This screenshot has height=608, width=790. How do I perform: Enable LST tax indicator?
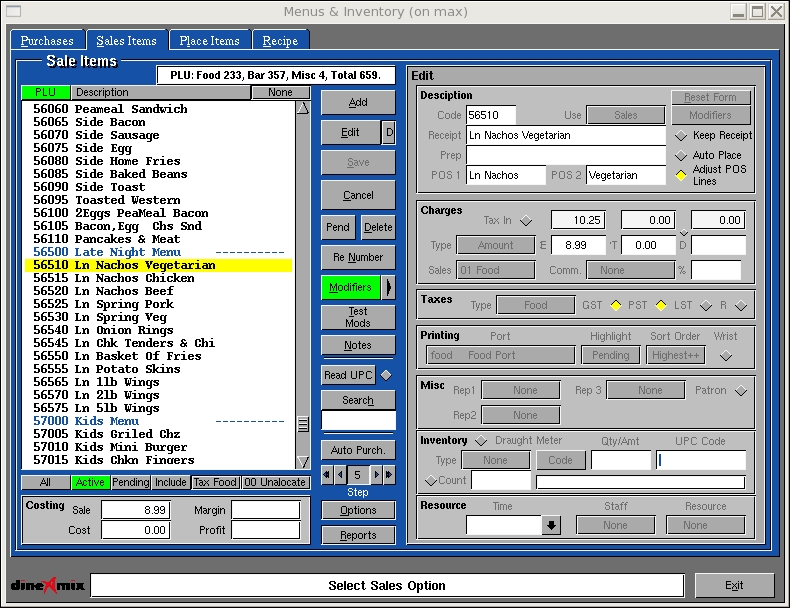tap(706, 306)
